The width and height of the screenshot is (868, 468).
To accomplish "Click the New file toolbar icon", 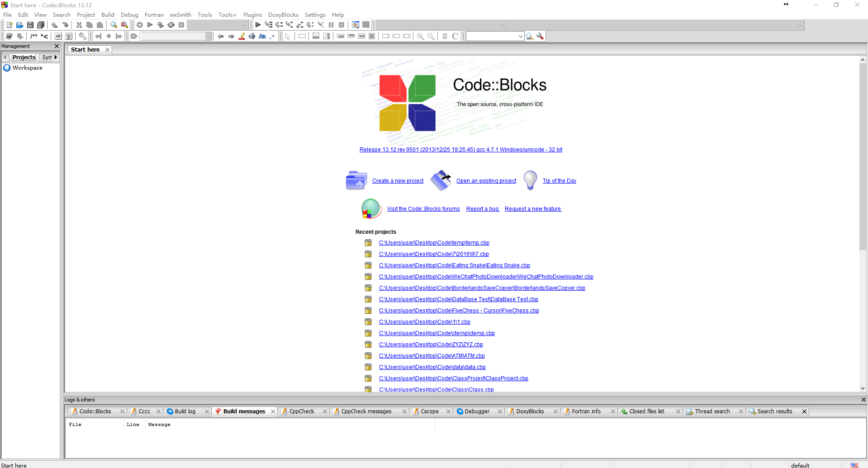I will pyautogui.click(x=9, y=25).
